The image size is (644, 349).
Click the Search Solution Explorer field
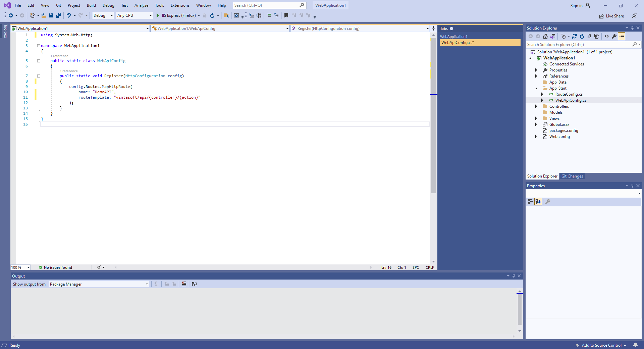point(579,45)
